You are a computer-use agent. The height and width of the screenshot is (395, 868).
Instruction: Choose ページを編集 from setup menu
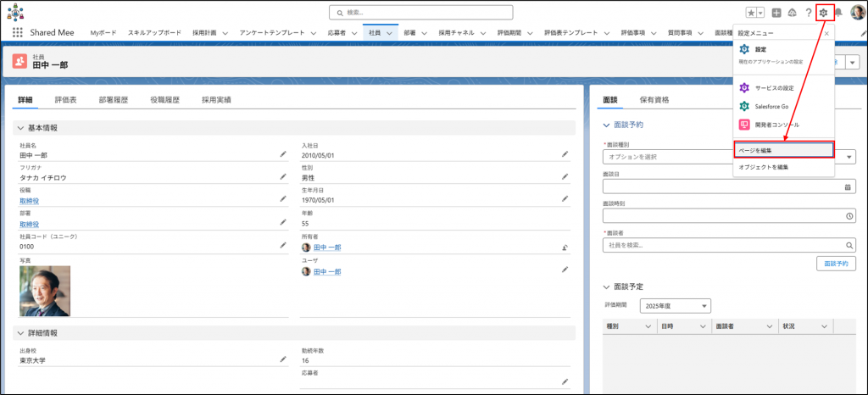pos(783,150)
